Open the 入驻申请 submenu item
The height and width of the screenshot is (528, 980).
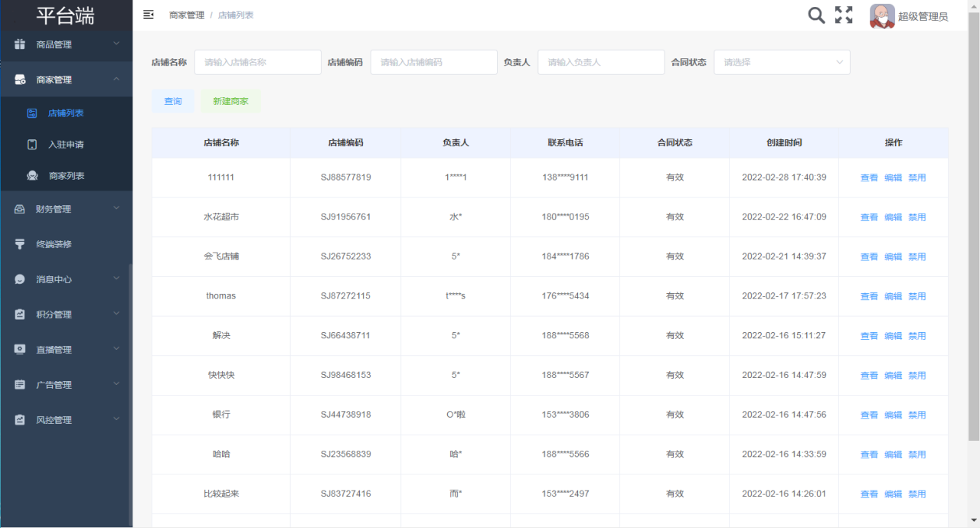(66, 145)
